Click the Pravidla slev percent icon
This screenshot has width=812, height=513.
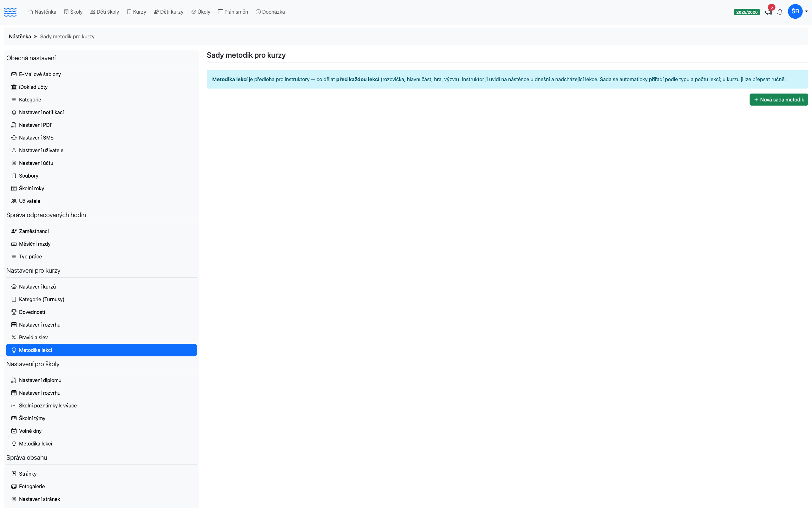point(14,337)
